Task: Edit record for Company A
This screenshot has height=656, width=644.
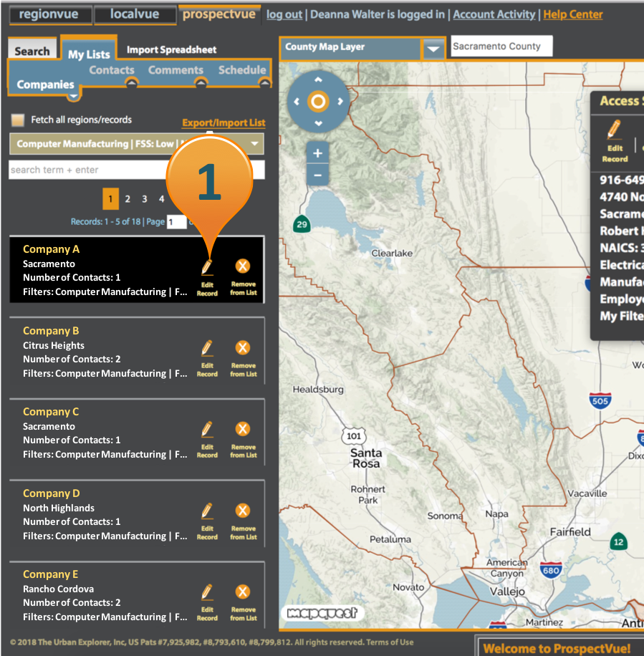Action: [x=207, y=278]
